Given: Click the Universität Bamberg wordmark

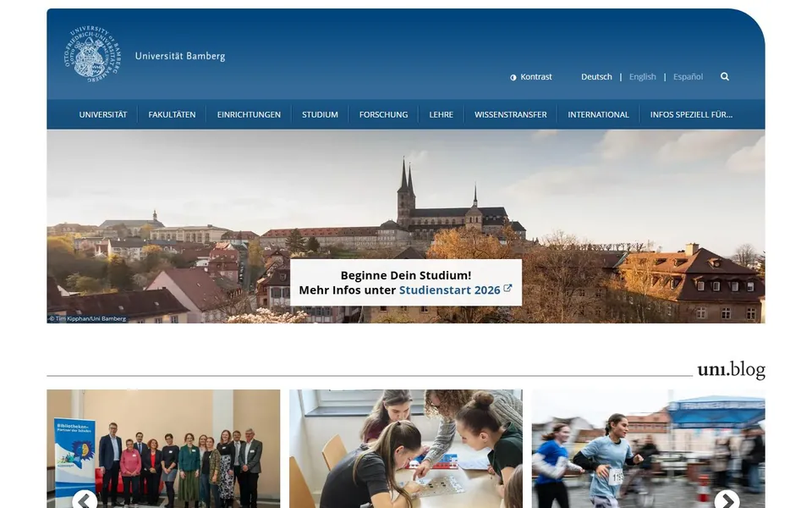Looking at the screenshot, I should [x=180, y=56].
